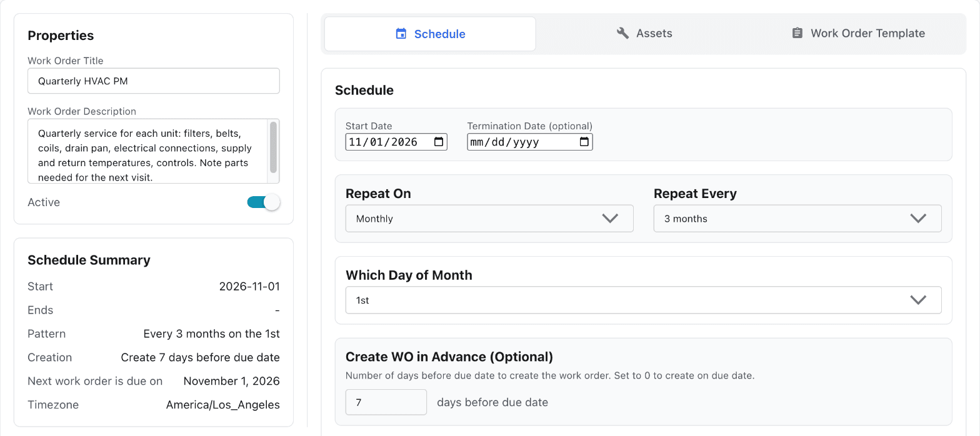Image resolution: width=980 pixels, height=436 pixels.
Task: Click the 'Create 7 days before due date' text
Action: point(201,357)
